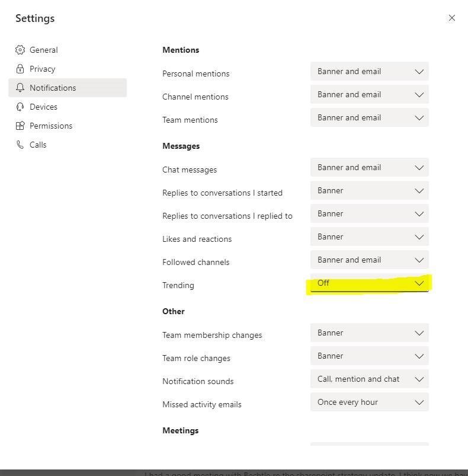The height and width of the screenshot is (476, 468).
Task: Open the Privacy settings section
Action: [68, 69]
